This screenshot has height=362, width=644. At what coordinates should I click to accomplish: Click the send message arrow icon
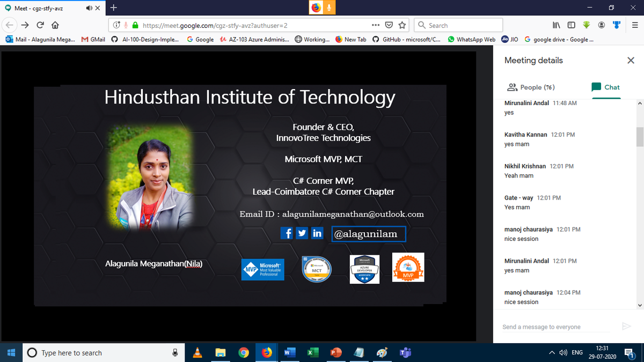pos(625,326)
